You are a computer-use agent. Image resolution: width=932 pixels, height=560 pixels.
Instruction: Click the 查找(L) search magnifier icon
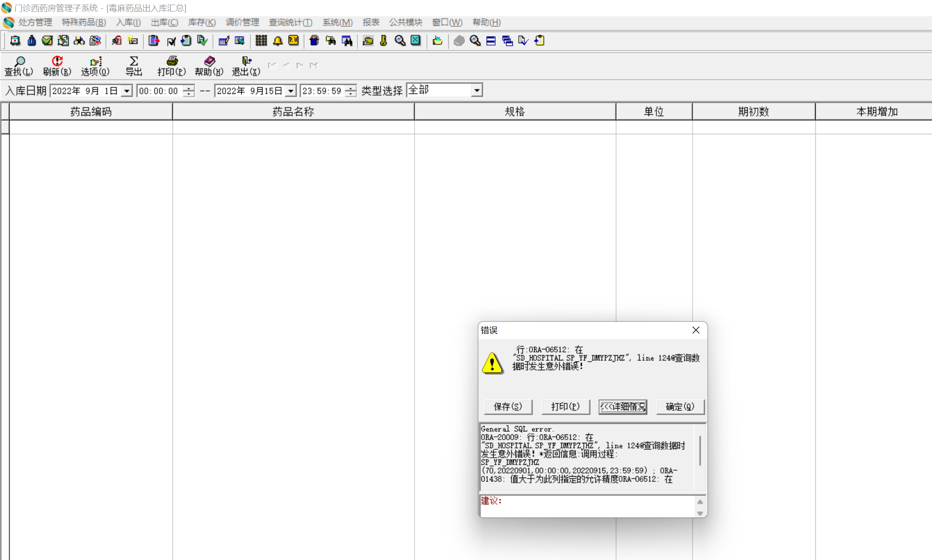[x=19, y=65]
